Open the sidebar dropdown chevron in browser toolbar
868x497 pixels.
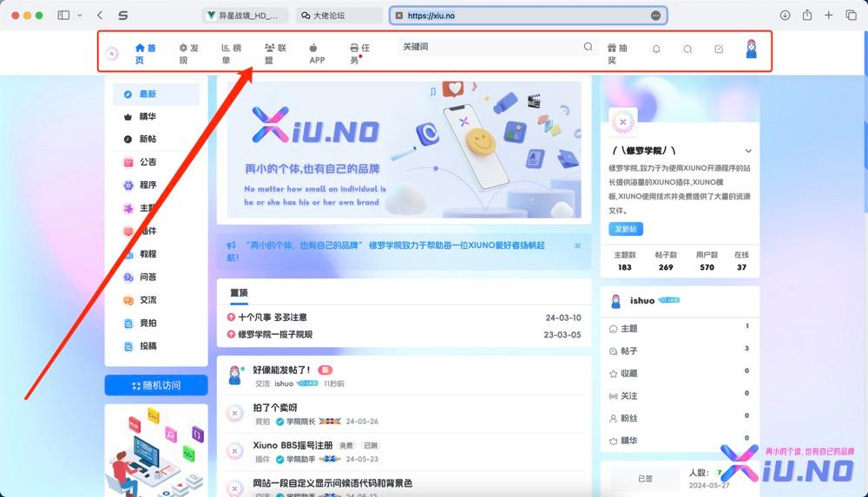click(x=80, y=16)
